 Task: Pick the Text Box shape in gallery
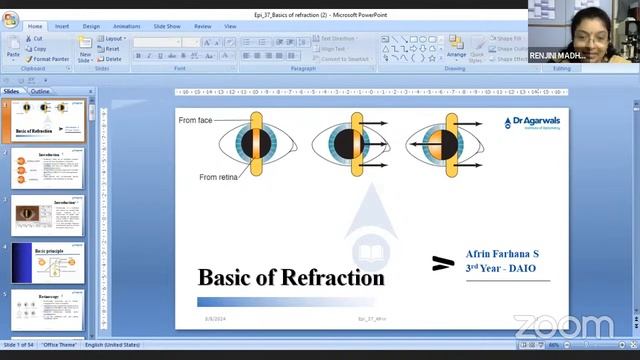click(x=385, y=40)
